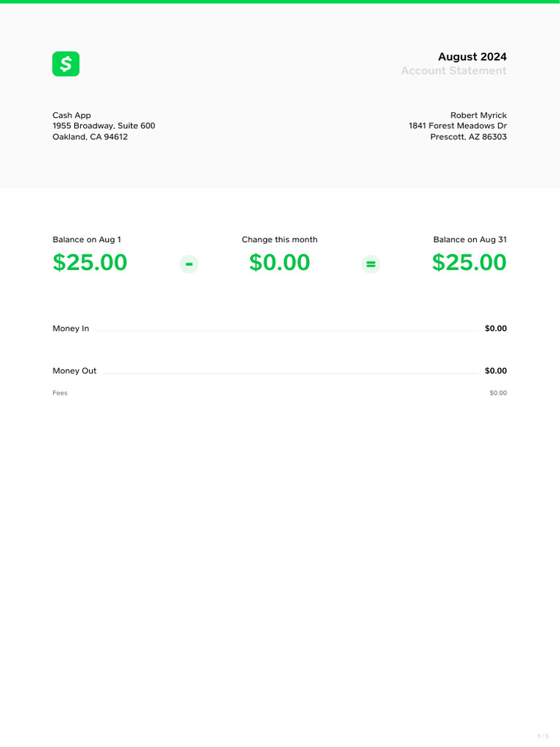Select the $25.00 amount under Balance on Aug 1
The width and height of the screenshot is (560, 747).
[90, 263]
